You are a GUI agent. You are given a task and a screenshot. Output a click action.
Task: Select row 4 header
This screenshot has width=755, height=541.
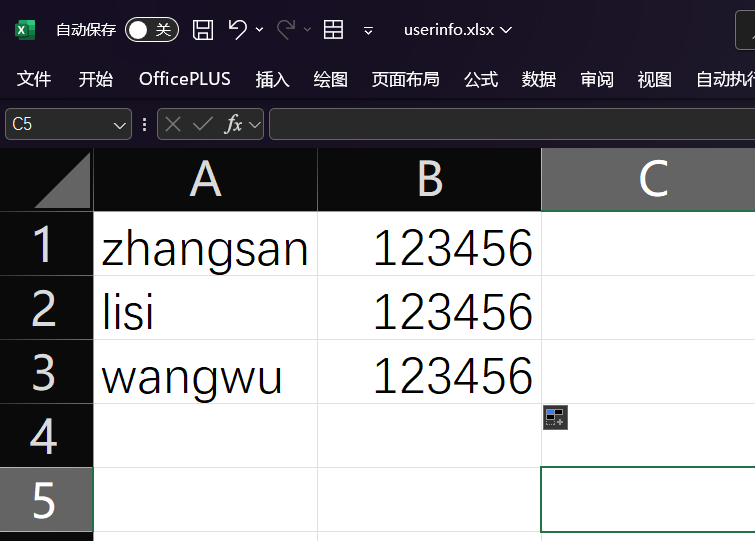(46, 436)
